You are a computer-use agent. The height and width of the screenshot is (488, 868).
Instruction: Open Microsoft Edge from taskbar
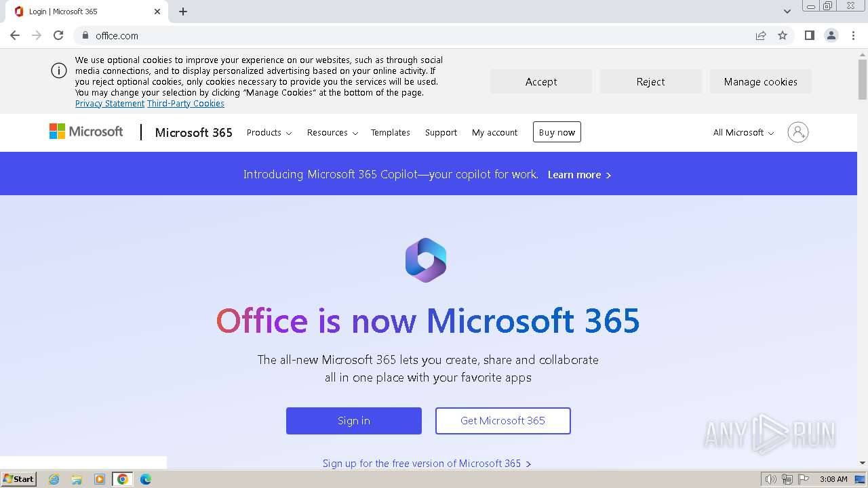click(x=146, y=479)
